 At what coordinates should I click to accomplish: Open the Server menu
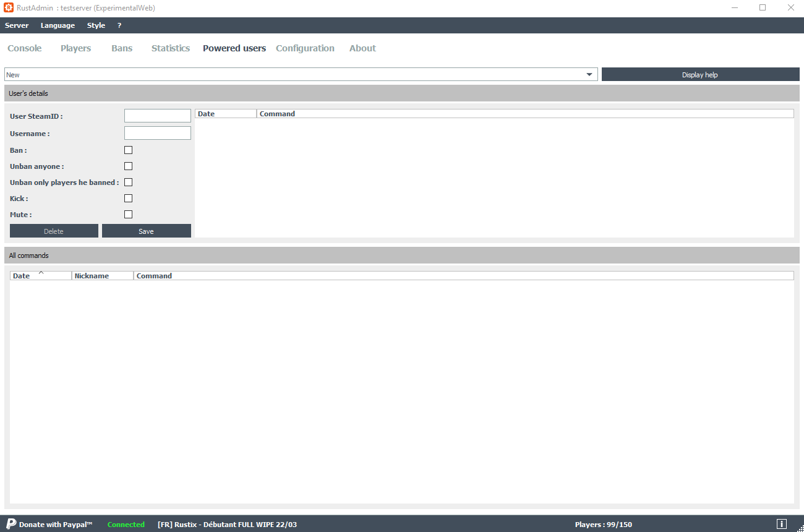pos(17,25)
